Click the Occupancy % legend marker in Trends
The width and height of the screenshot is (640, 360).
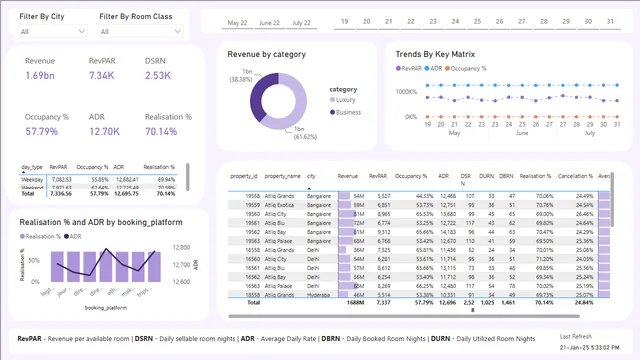[x=447, y=69]
